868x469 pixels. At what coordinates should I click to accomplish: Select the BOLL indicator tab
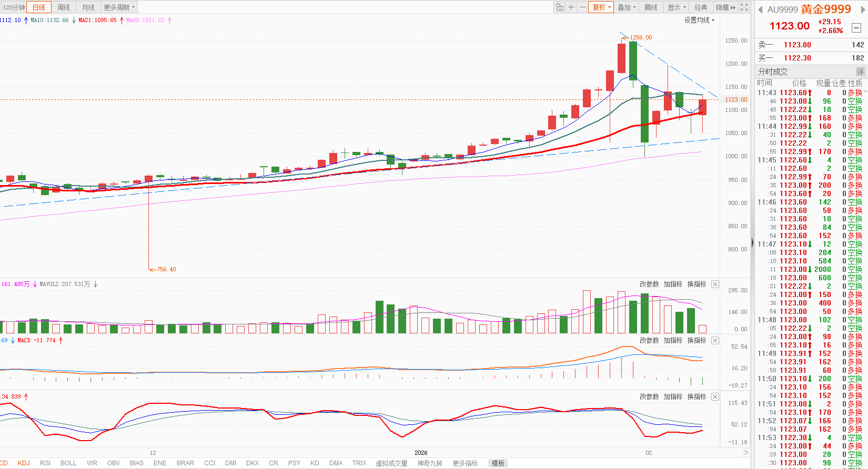[68, 463]
